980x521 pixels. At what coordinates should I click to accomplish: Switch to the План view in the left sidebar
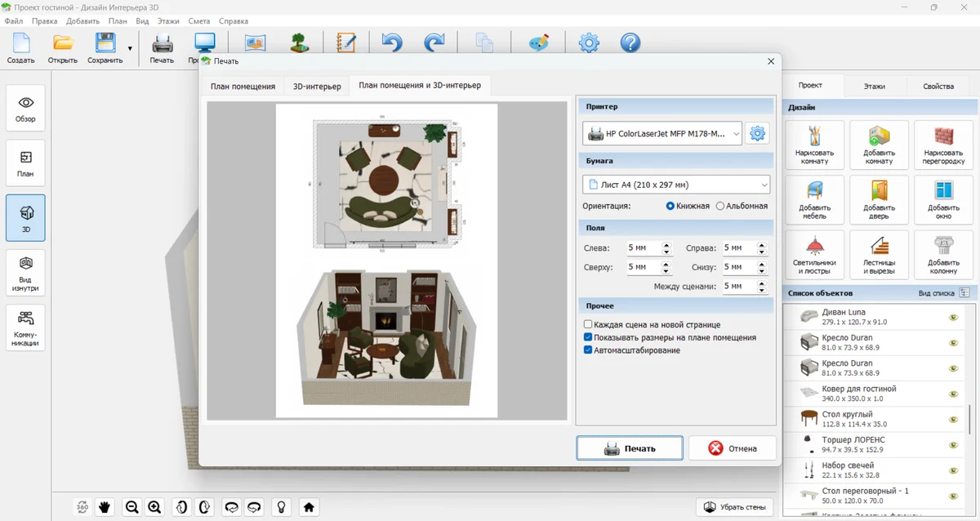(25, 163)
